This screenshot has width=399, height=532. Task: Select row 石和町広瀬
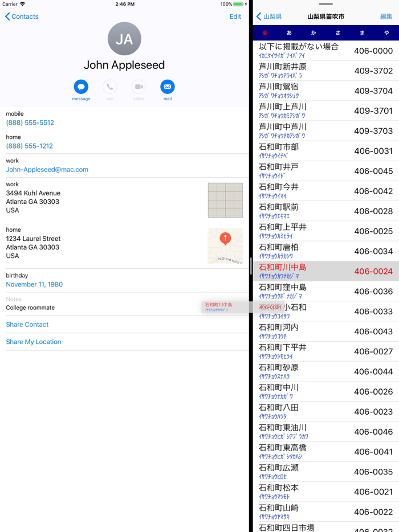pos(326,471)
